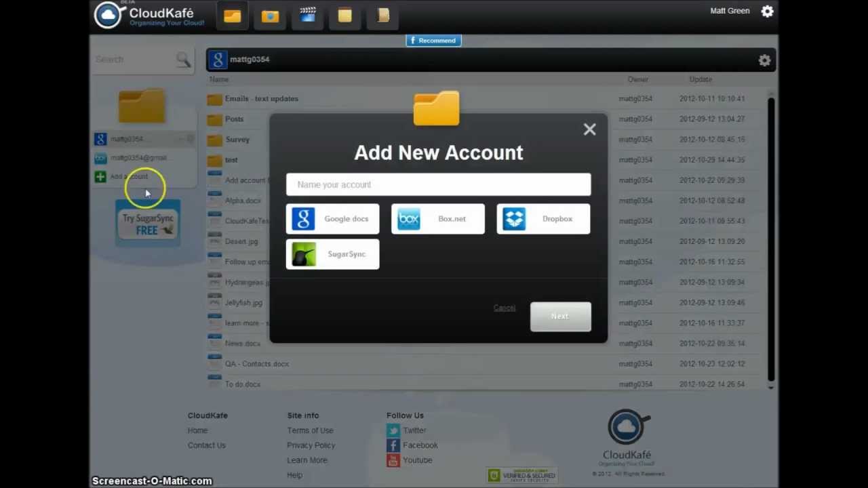Open the Emails - text updates folder
868x488 pixels.
click(x=261, y=99)
